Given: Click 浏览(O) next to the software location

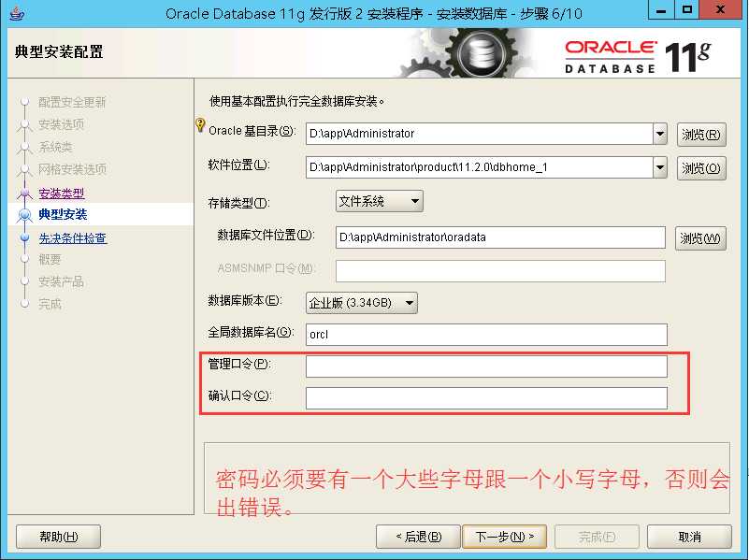Looking at the screenshot, I should coord(701,168).
